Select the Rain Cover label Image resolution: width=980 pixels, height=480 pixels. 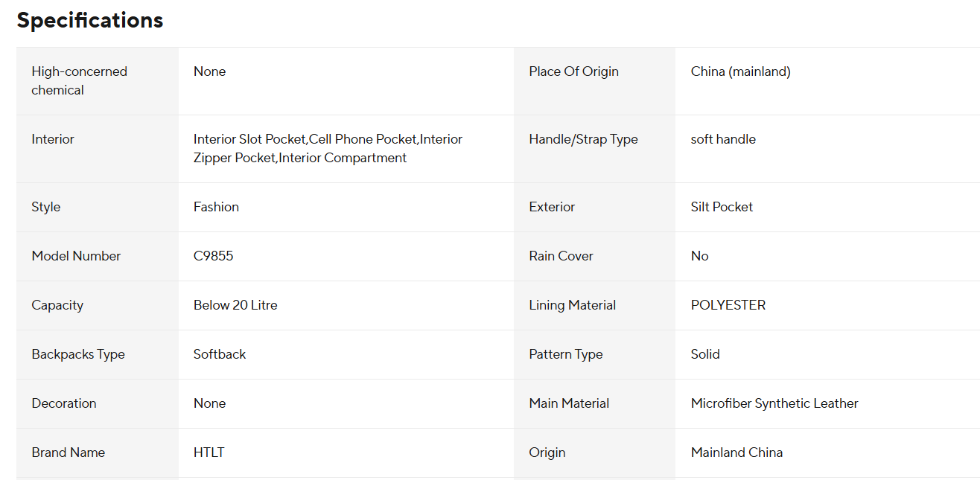(x=561, y=256)
